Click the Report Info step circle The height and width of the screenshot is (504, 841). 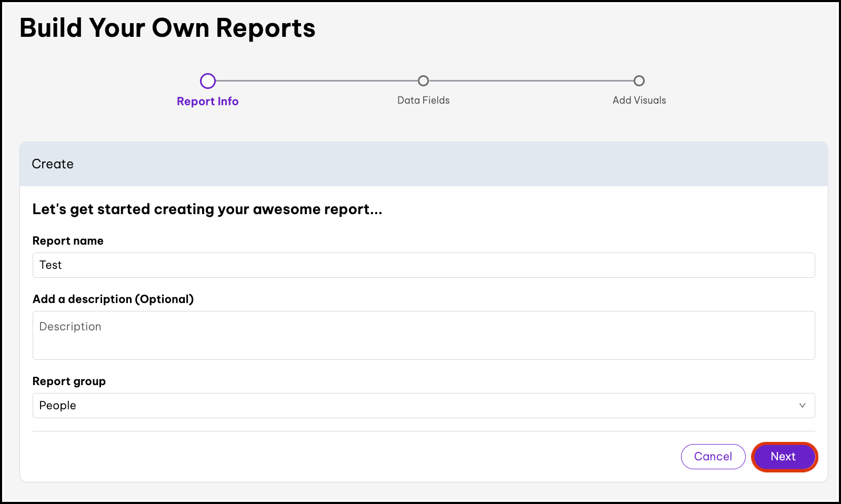tap(208, 81)
